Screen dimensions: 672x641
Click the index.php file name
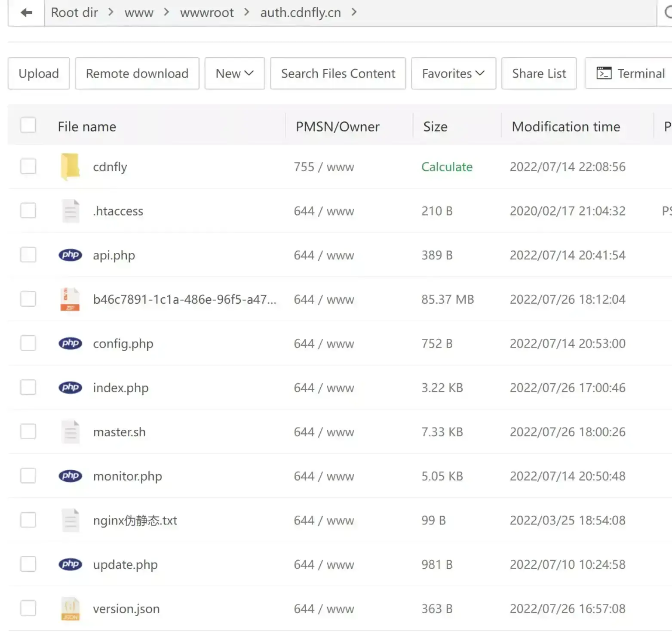point(120,388)
